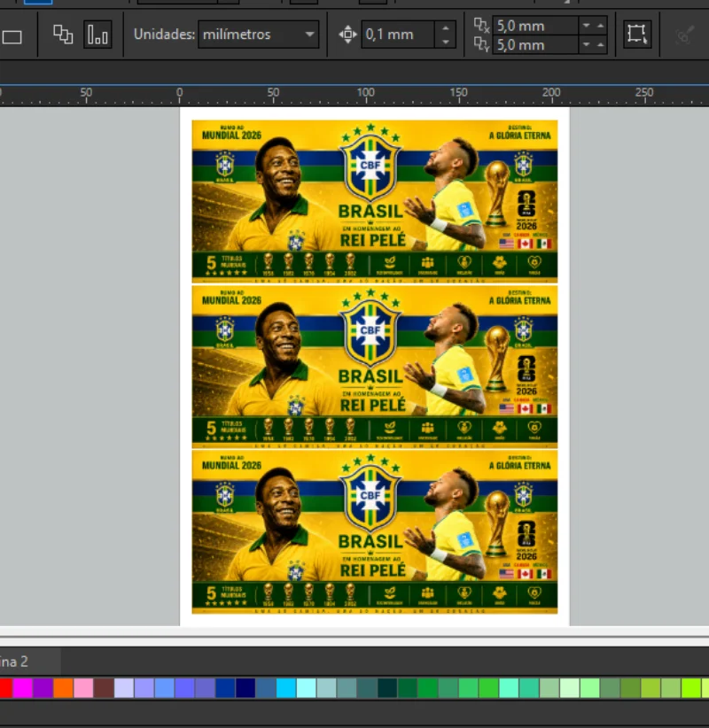Increase nudge distance with up arrow

[x=446, y=27]
